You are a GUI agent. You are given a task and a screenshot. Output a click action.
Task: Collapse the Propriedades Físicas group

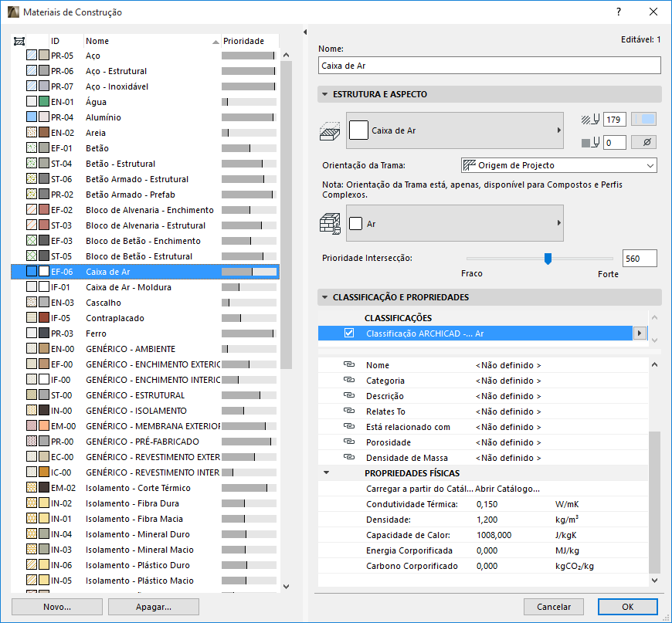pyautogui.click(x=326, y=472)
